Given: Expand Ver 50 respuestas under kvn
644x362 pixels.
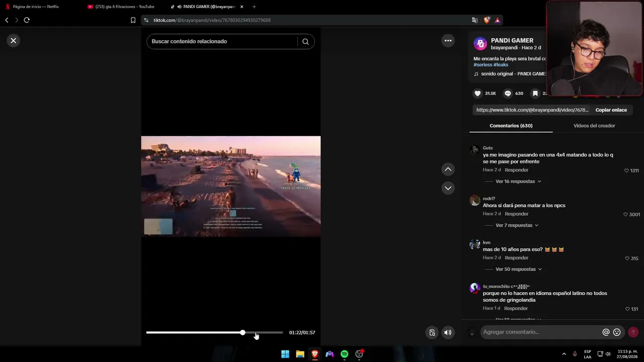Looking at the screenshot, I should (518, 269).
